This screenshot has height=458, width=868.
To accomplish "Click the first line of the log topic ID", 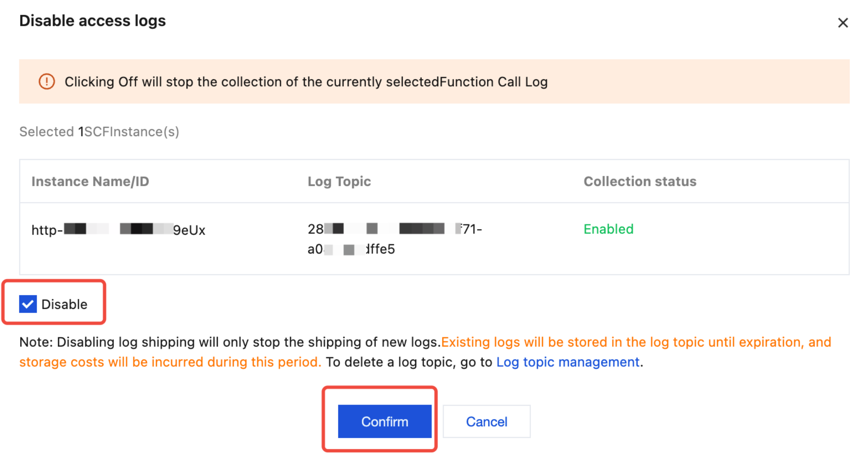I will tap(394, 229).
